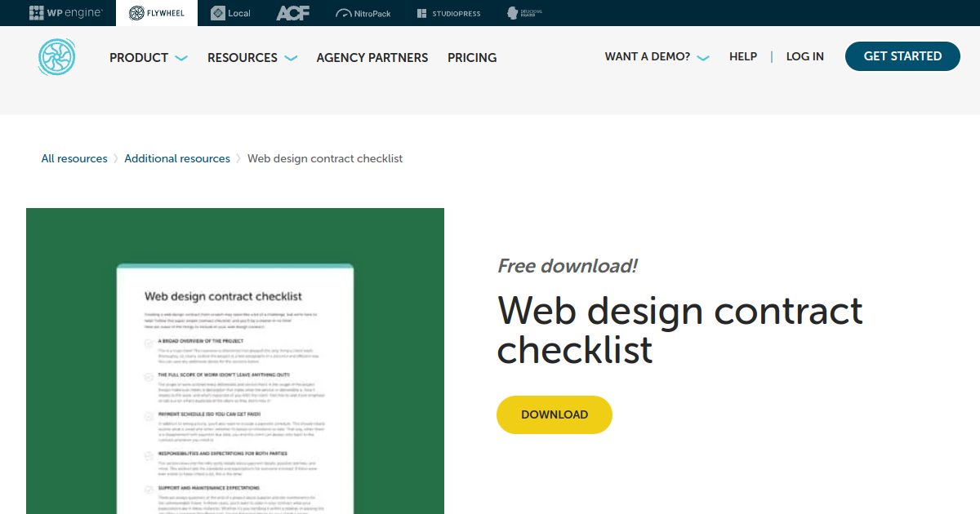The width and height of the screenshot is (980, 514).
Task: Click the Get Started button
Action: coord(902,56)
